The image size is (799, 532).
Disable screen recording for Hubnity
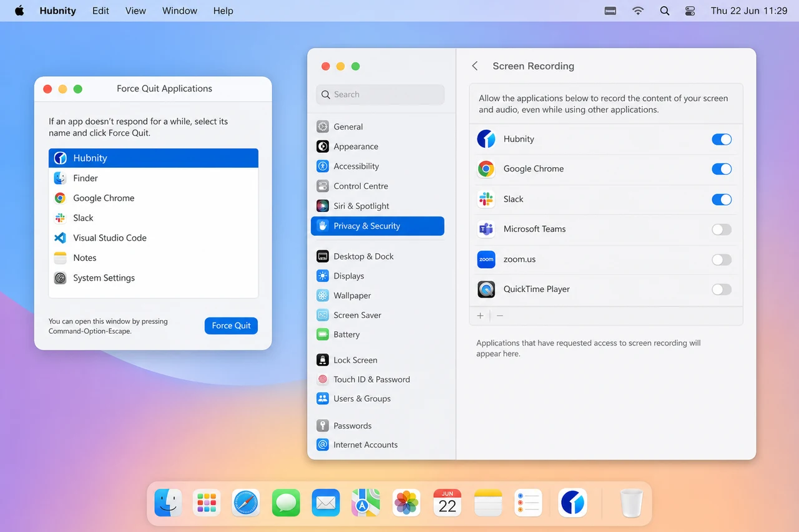(x=722, y=139)
